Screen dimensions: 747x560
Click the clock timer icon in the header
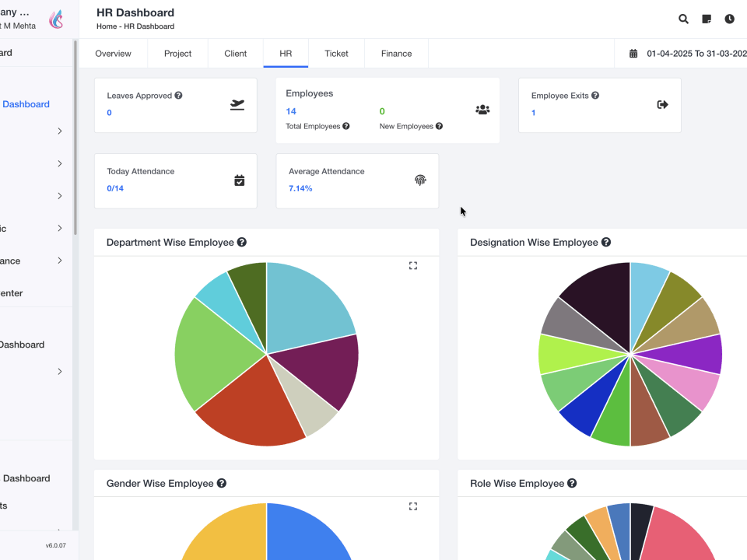[x=729, y=19]
